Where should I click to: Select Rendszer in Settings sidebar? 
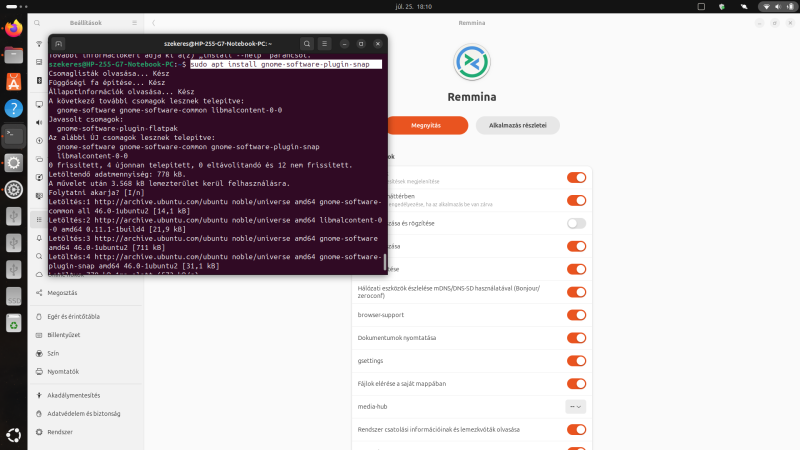click(86, 432)
